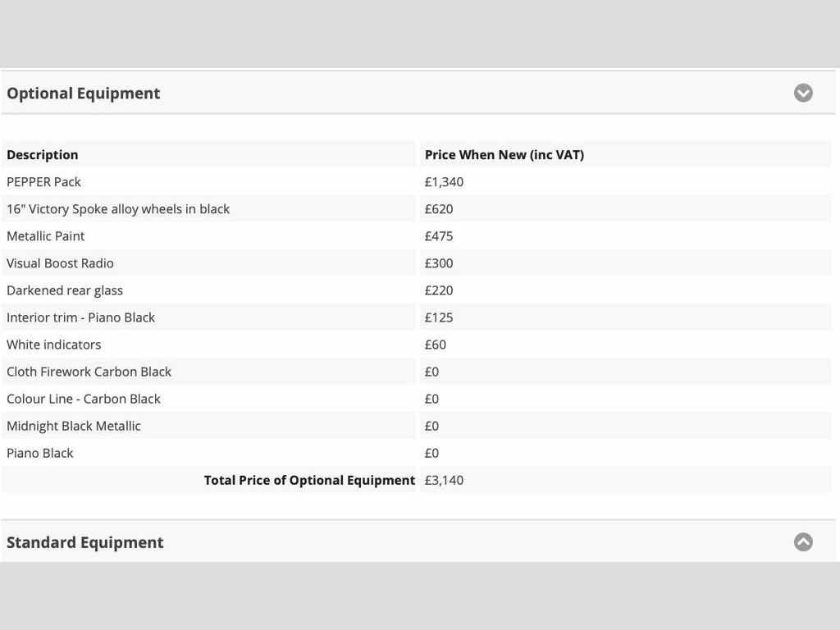Select the Darkened rear glass row

coord(416,290)
